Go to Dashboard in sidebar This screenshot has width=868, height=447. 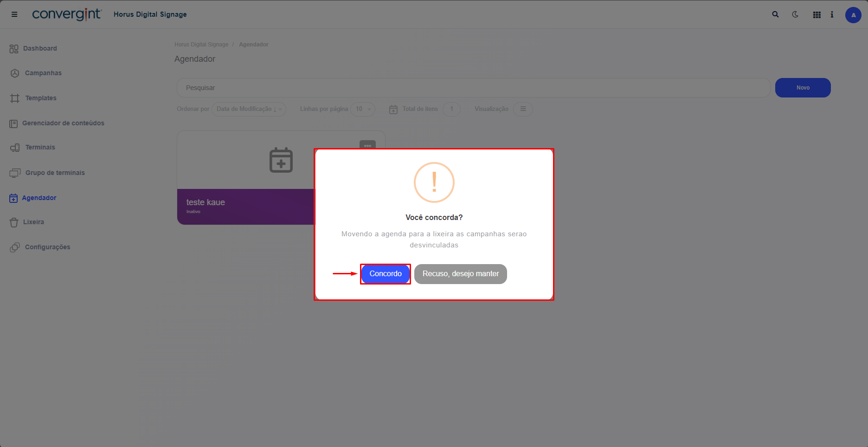40,48
